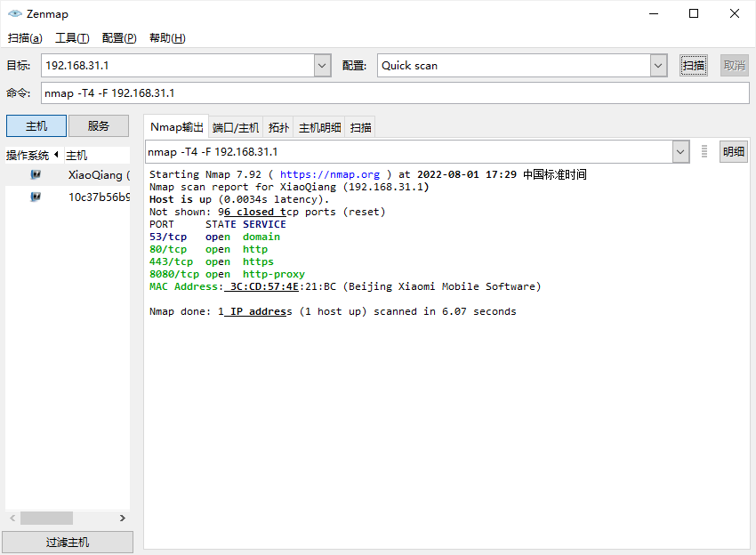
Task: Open the 帮助(H) menu
Action: pos(167,38)
